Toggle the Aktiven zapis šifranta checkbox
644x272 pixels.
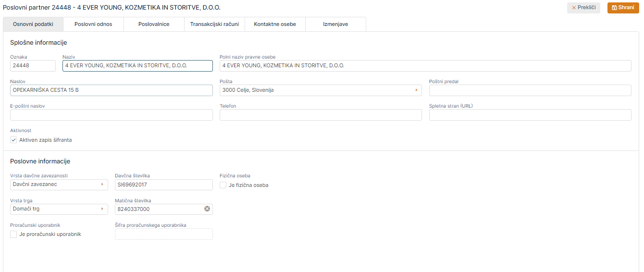point(13,140)
